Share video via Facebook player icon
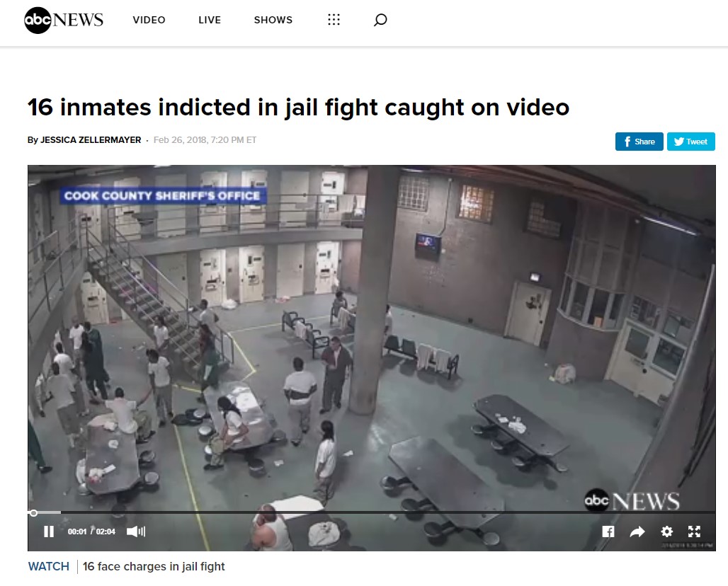The width and height of the screenshot is (728, 586). tap(608, 532)
